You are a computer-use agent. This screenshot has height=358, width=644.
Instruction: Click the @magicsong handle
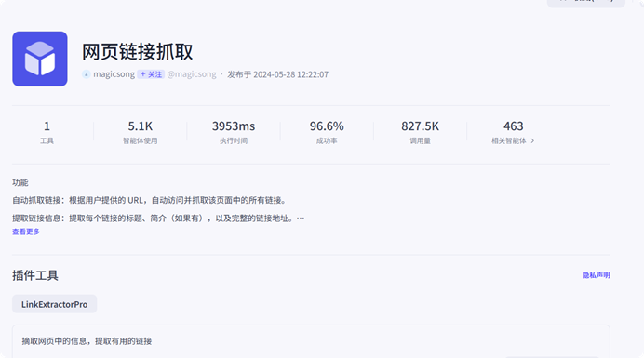(192, 74)
